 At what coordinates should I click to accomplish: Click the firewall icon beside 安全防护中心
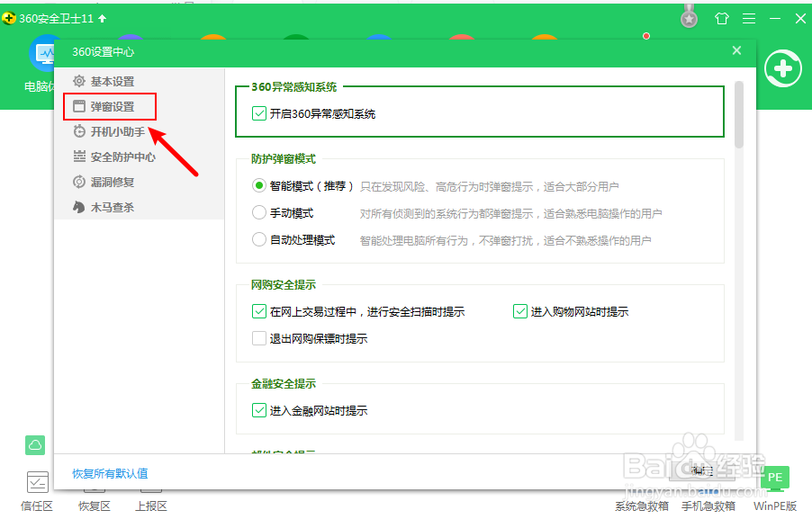(x=78, y=157)
